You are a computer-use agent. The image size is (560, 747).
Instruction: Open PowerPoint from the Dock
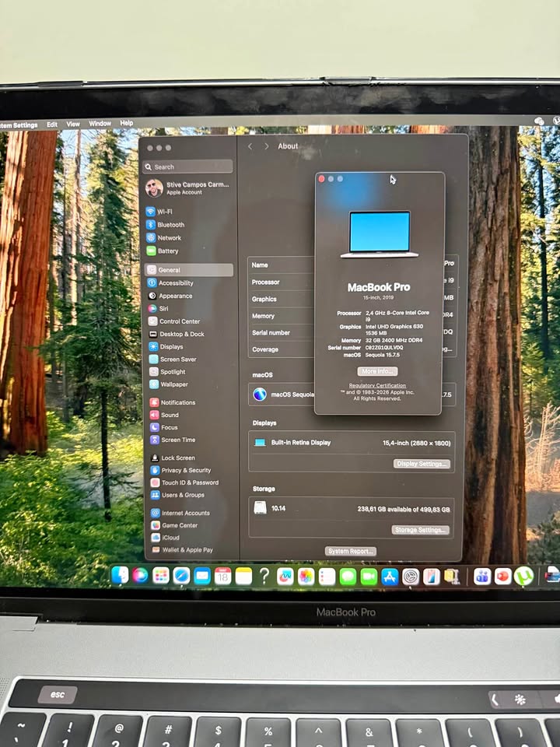point(503,577)
